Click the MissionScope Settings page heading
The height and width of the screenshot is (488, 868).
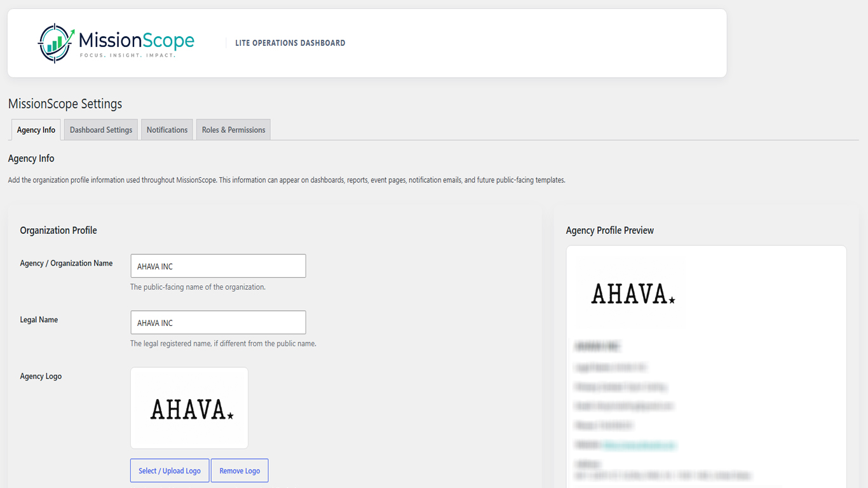point(65,104)
